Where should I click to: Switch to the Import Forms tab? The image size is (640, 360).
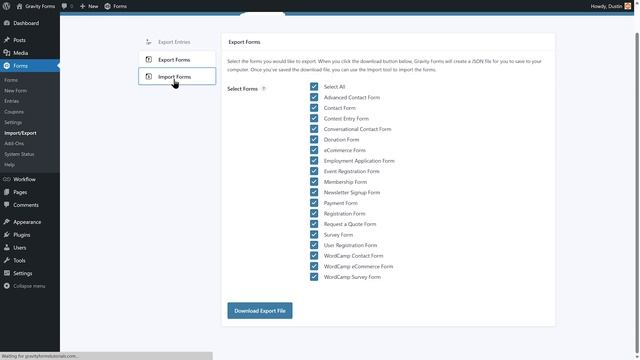(x=177, y=77)
